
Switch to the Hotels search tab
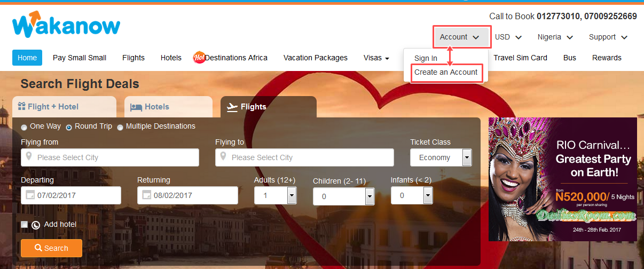(168, 107)
